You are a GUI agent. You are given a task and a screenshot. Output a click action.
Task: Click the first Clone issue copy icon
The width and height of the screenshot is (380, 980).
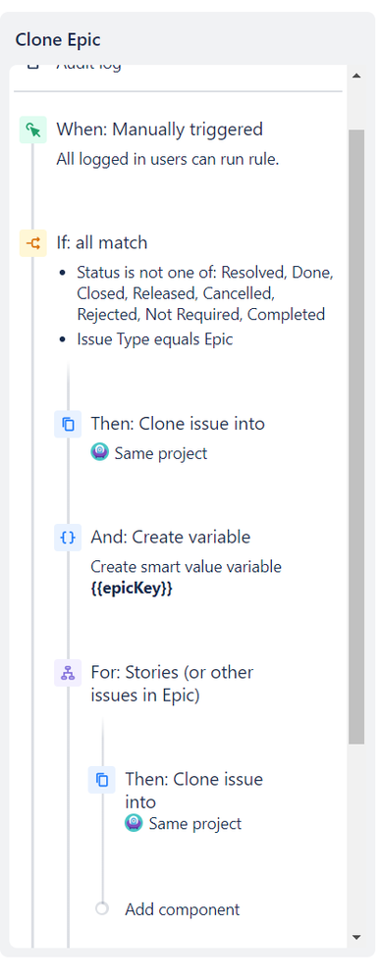click(68, 425)
